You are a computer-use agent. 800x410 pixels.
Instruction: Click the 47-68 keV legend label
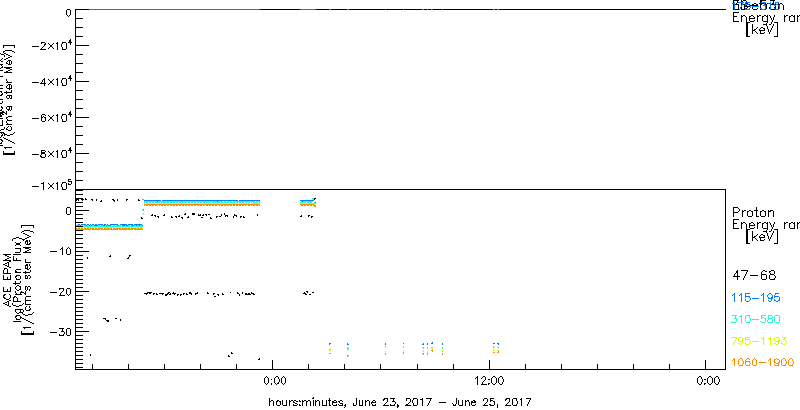click(754, 276)
